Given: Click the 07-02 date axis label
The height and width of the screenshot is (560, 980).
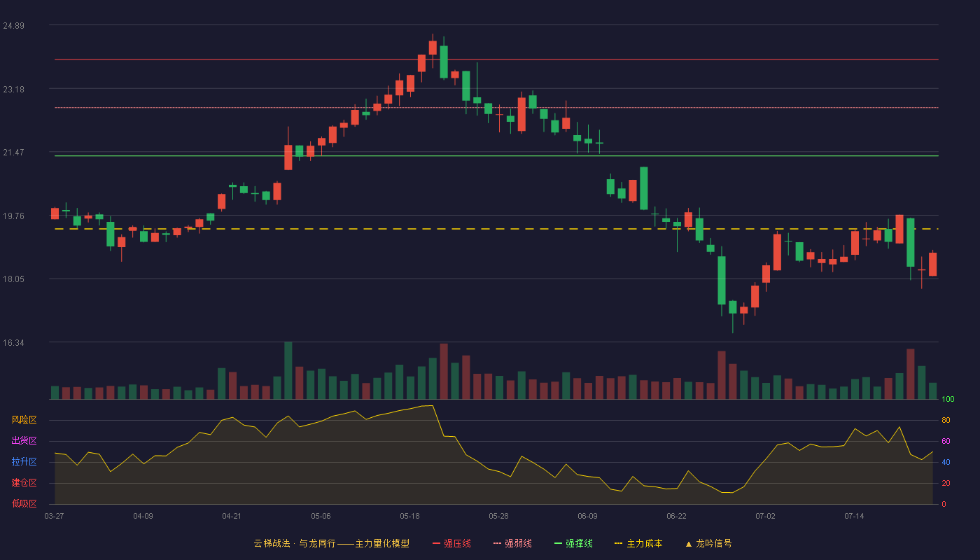Looking at the screenshot, I should click(765, 516).
